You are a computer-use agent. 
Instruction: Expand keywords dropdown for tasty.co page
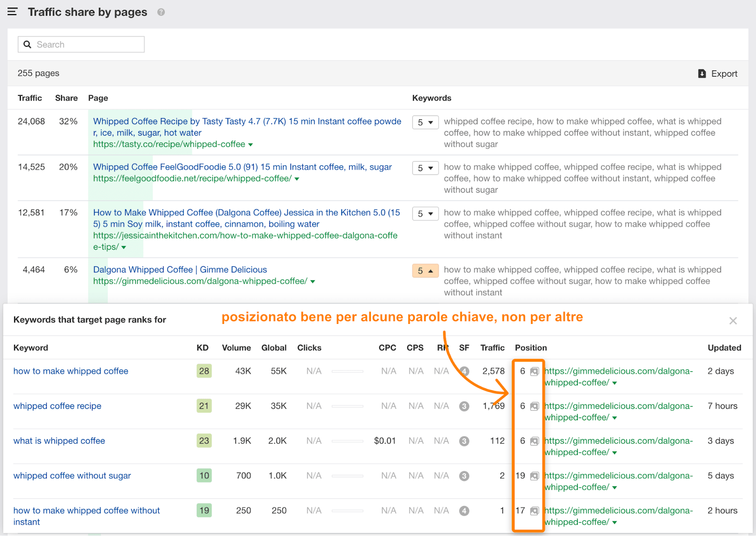425,123
